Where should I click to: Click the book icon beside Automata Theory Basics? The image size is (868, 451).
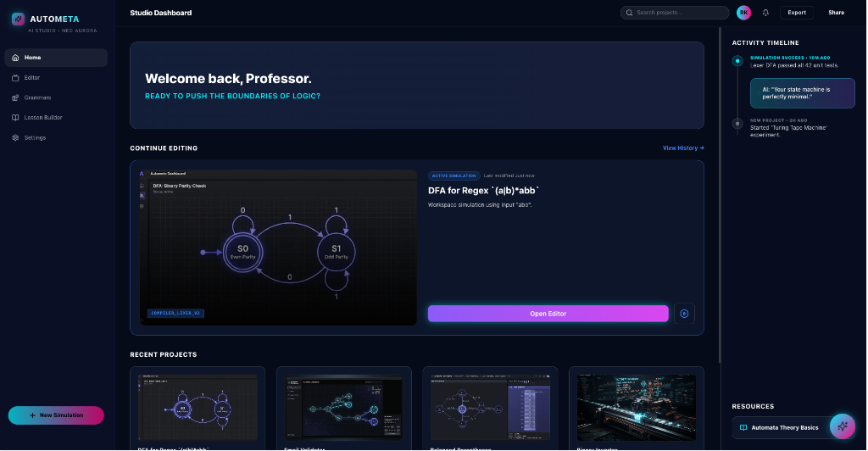(x=743, y=428)
